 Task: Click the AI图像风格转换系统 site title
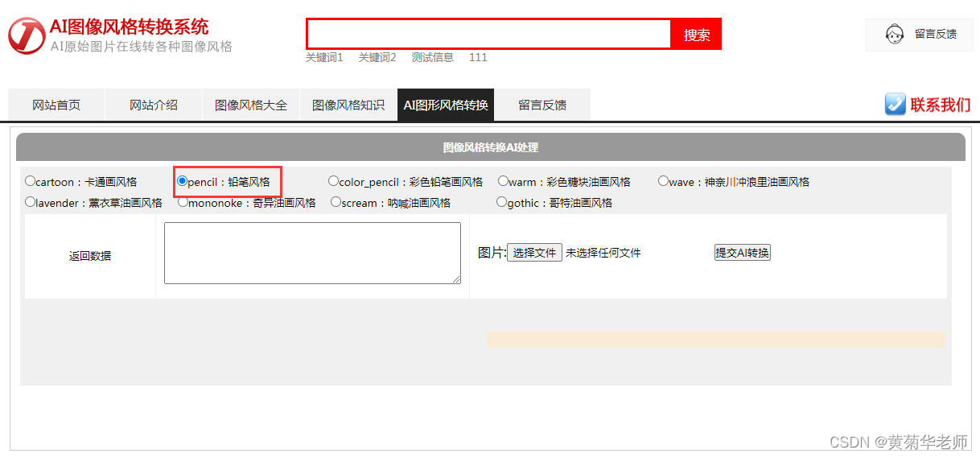[x=130, y=27]
